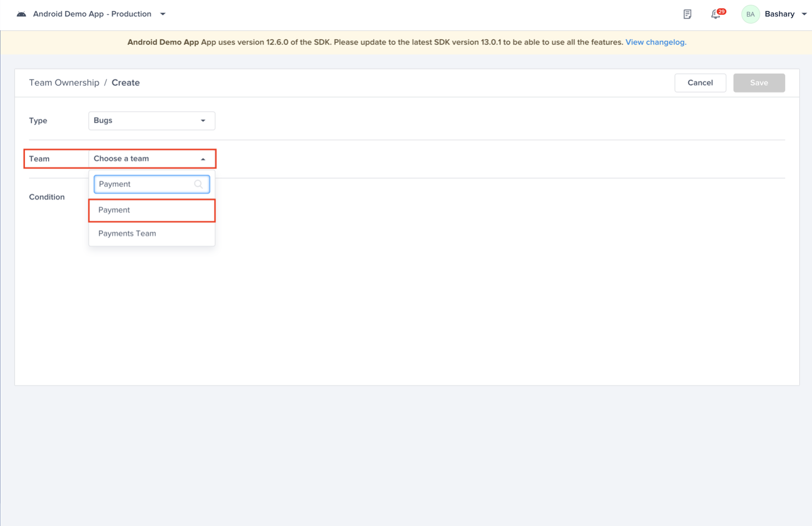Click the Cancel button
The height and width of the screenshot is (526, 812).
[700, 83]
